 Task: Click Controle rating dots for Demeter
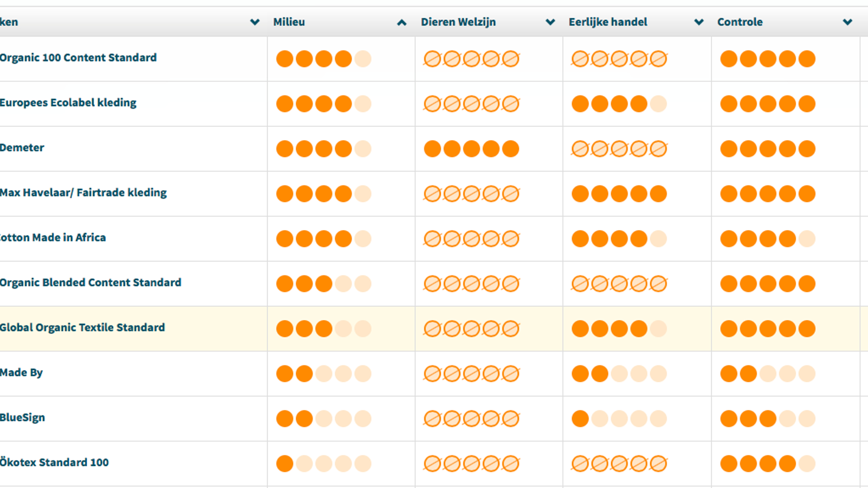[768, 149]
